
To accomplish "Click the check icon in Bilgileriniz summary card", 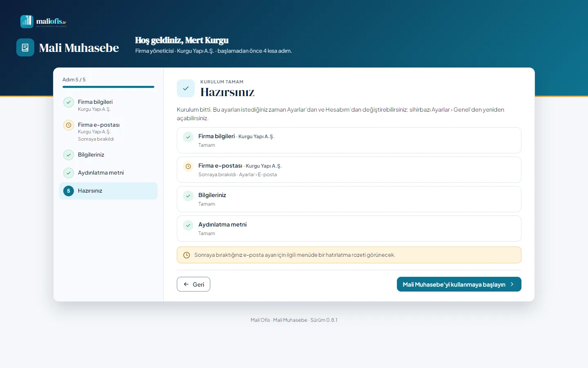I will click(x=188, y=196).
